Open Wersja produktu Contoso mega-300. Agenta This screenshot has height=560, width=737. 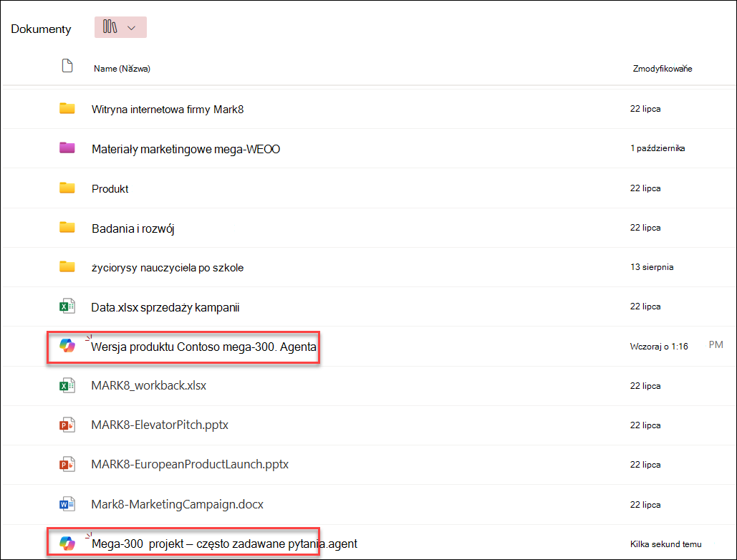click(203, 347)
